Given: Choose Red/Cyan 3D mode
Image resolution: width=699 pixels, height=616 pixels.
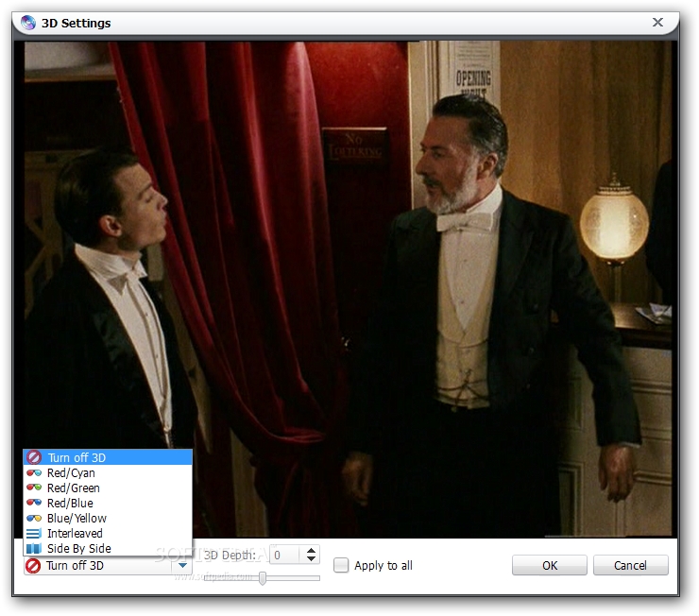Looking at the screenshot, I should [108, 472].
